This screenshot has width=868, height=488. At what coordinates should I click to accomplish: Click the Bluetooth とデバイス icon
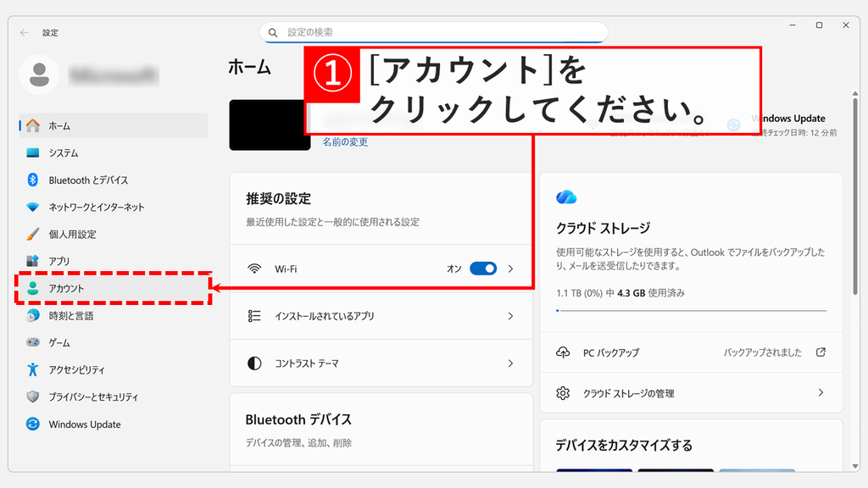coord(33,180)
